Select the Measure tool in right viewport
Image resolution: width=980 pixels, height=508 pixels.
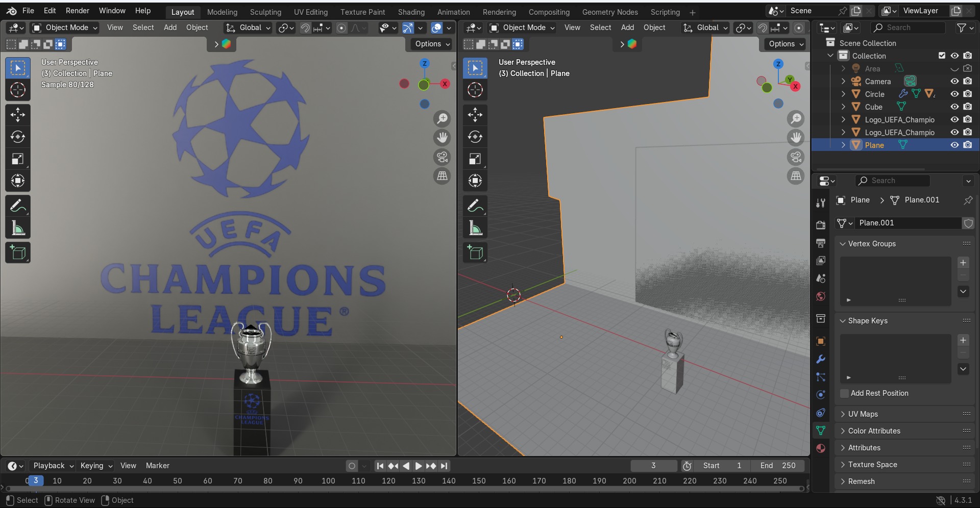[475, 228]
